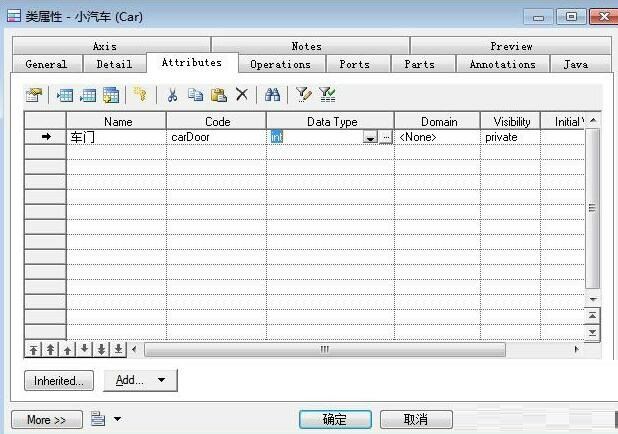Switch to the Detail tab
Viewport: 618px width, 434px height.
pos(114,64)
